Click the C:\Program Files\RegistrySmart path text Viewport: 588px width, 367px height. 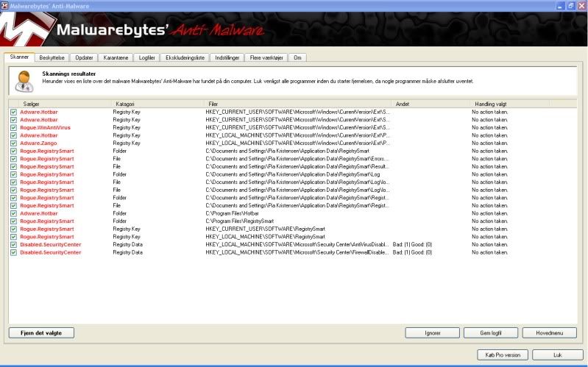point(240,221)
